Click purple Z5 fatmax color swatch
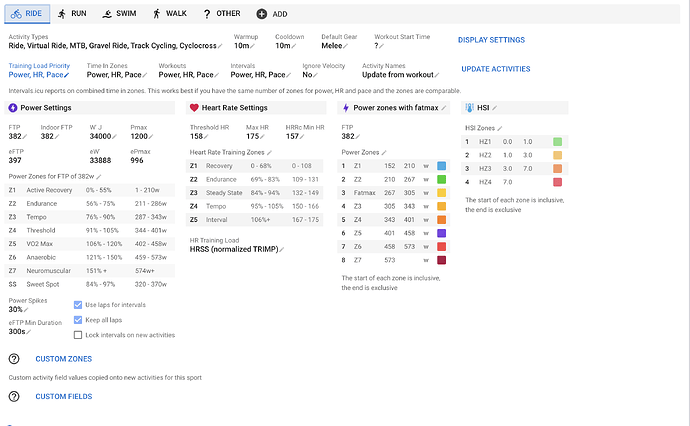This screenshot has width=690, height=426. [x=441, y=233]
